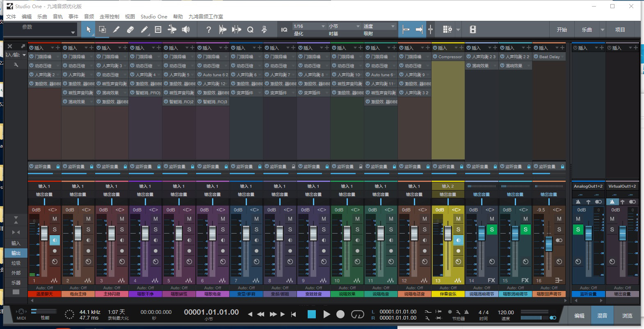This screenshot has width=644, height=329.
Task: Click the hamburger lines icon at sidebar bottom
Action: (16, 292)
